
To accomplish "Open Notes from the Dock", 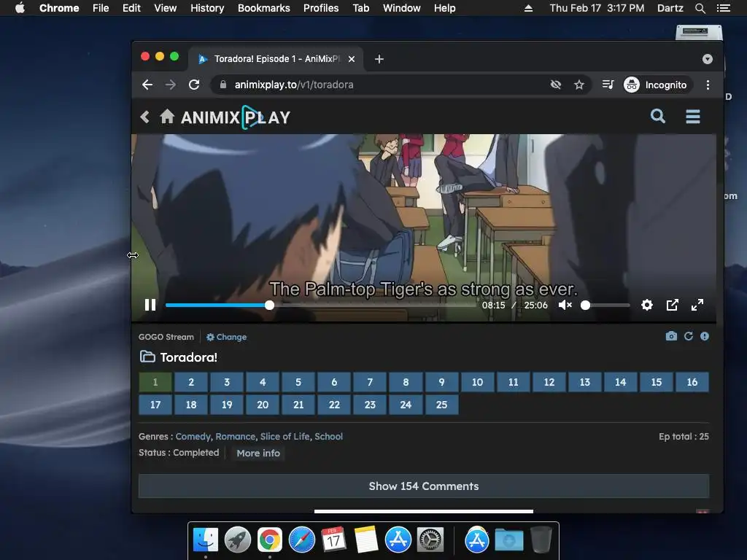I will (366, 540).
